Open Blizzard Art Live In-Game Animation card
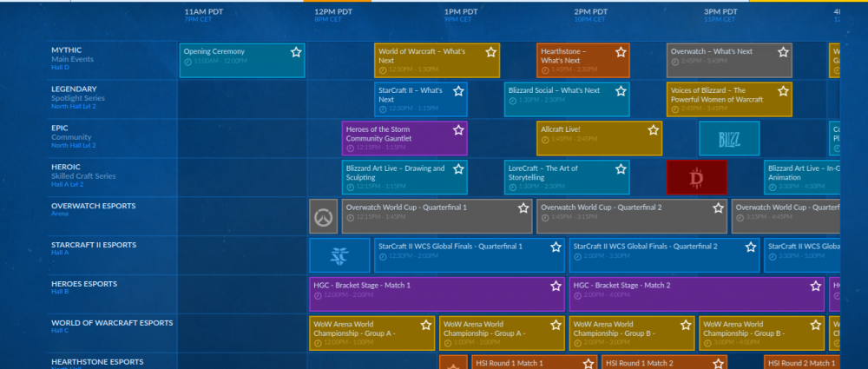The width and height of the screenshot is (868, 369). [x=801, y=177]
